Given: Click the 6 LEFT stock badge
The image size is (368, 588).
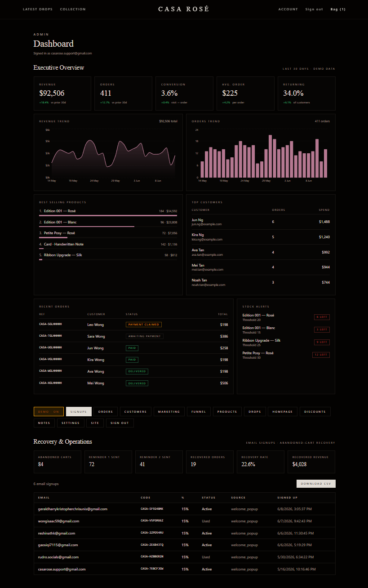Looking at the screenshot, I should point(322,317).
